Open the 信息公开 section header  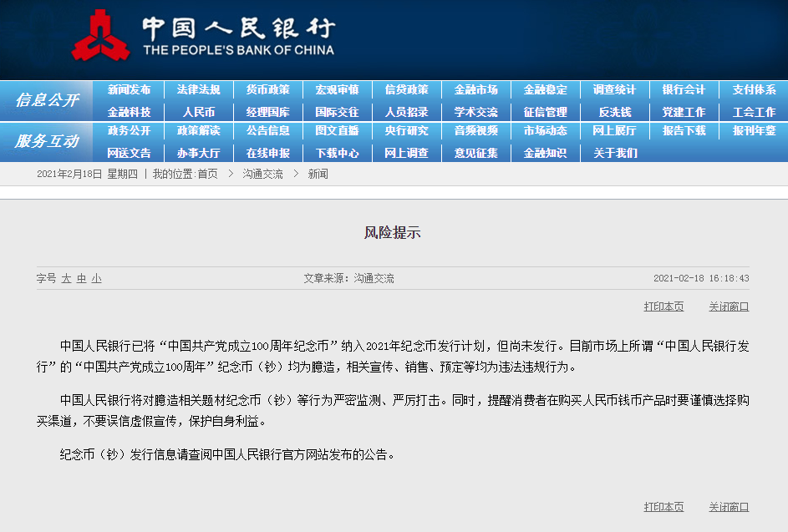(46, 100)
